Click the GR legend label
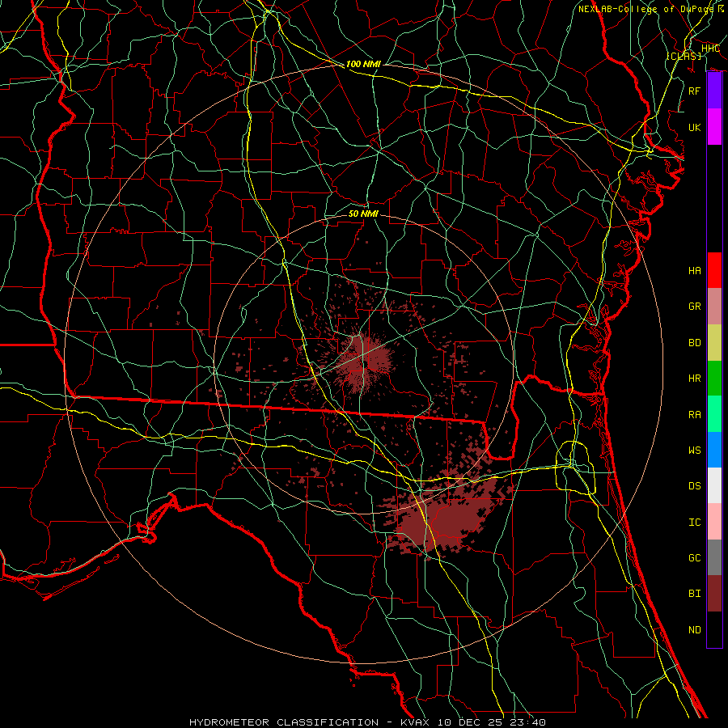The image size is (728, 728). 694,307
